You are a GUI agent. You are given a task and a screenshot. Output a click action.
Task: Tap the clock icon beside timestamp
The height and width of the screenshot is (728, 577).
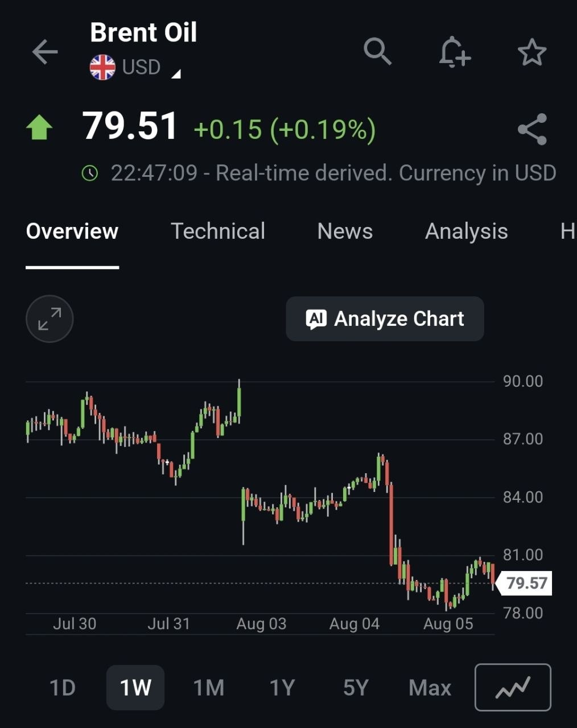point(90,173)
